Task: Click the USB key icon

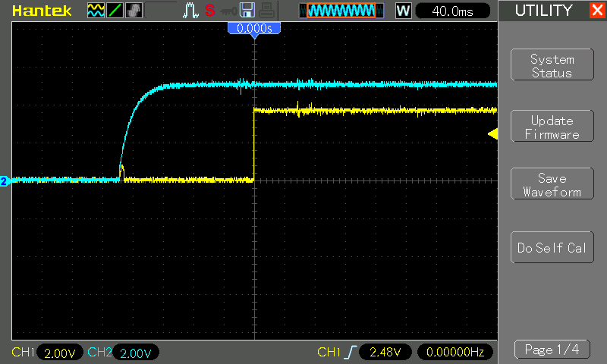Action: pyautogui.click(x=228, y=11)
